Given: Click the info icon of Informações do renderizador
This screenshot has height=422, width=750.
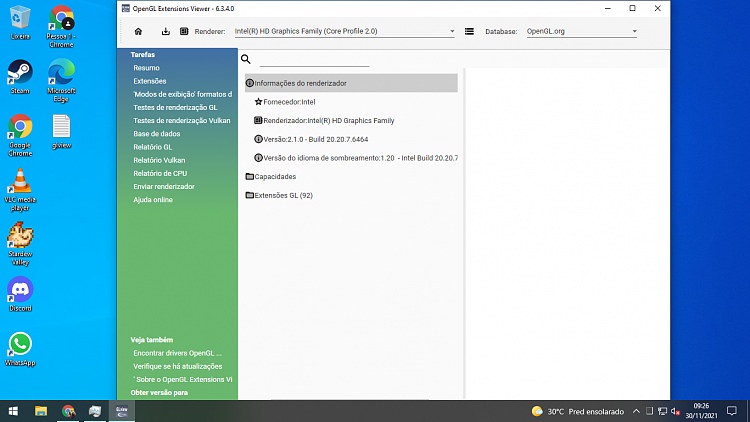Looking at the screenshot, I should tap(250, 83).
